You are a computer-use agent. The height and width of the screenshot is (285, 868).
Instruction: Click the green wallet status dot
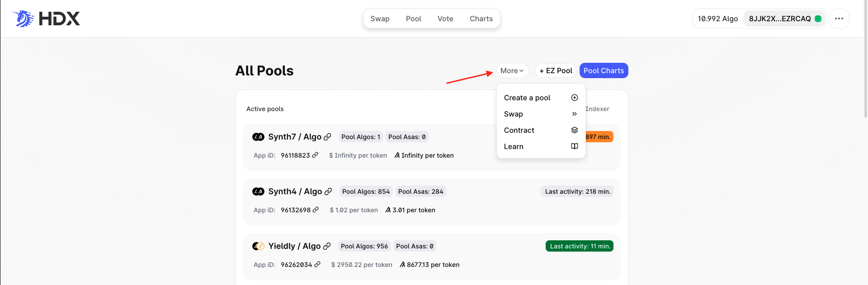point(818,19)
